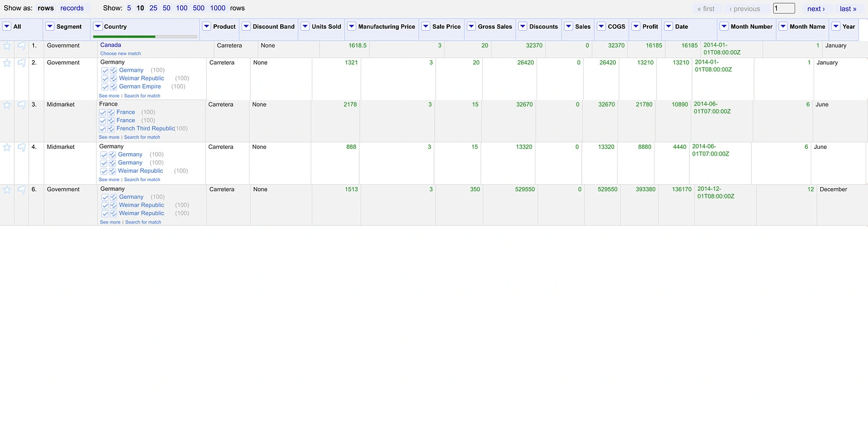Flag row 6 Government Germany

(x=21, y=189)
